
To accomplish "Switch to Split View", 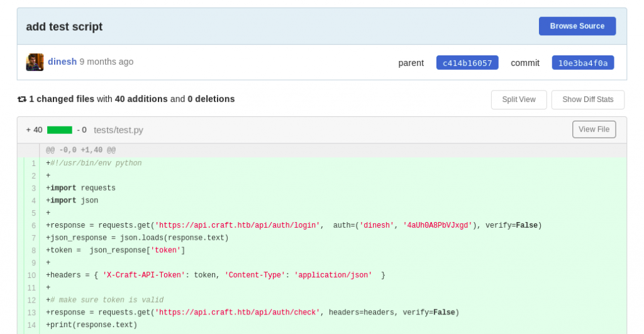I will click(x=519, y=99).
